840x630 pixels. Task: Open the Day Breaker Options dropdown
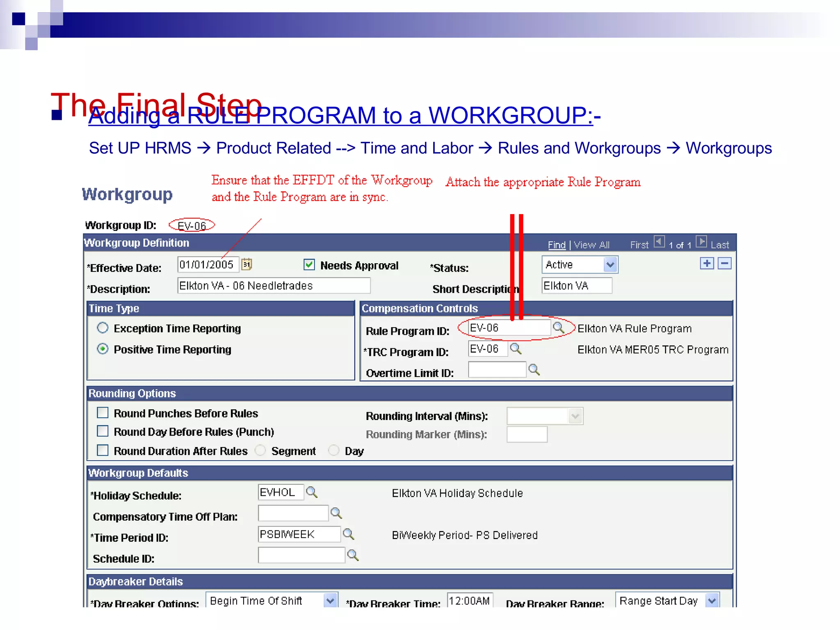tap(330, 601)
